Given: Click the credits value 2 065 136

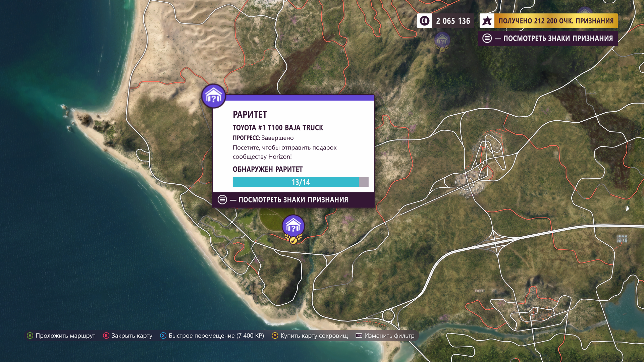Looking at the screenshot, I should [453, 21].
